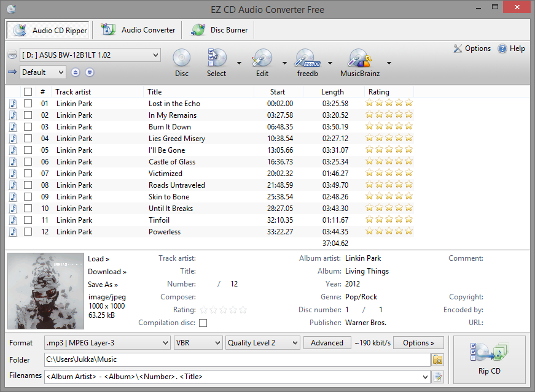Expand the MusicBrainz dropdown arrow

389,63
